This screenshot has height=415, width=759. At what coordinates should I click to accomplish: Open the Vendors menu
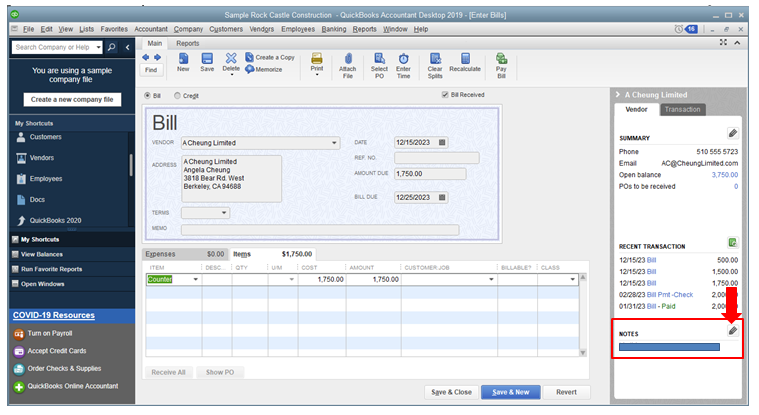tap(259, 29)
